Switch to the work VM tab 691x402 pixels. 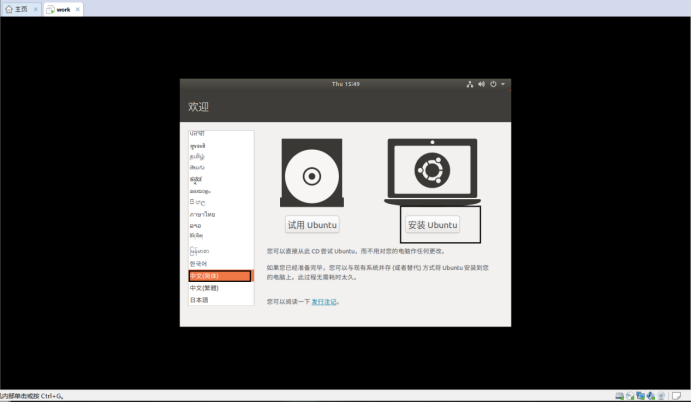[x=63, y=9]
